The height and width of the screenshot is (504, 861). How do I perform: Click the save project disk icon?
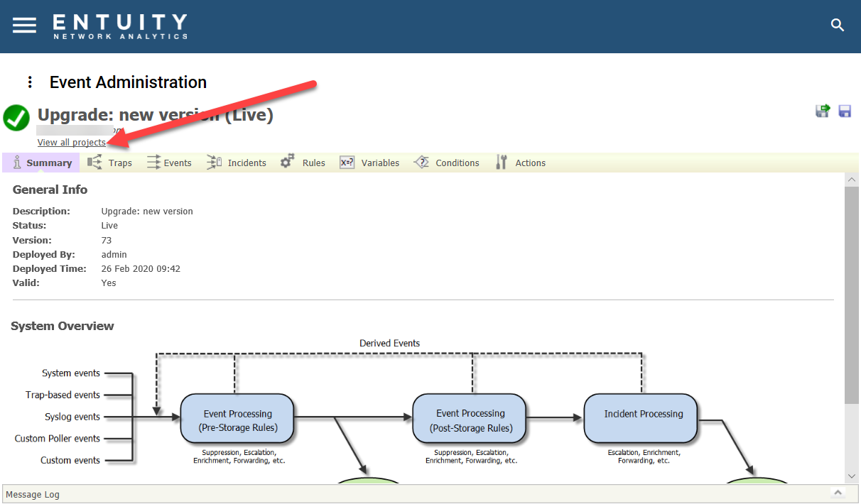[x=845, y=111]
